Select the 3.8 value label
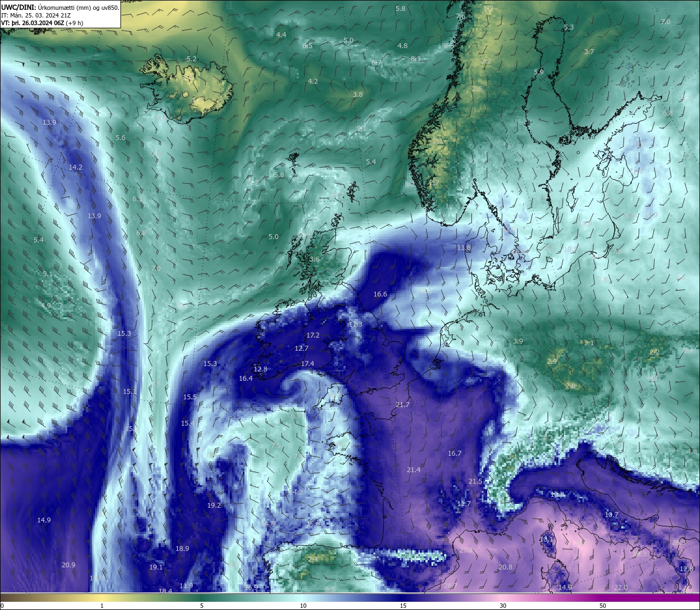 358,94
